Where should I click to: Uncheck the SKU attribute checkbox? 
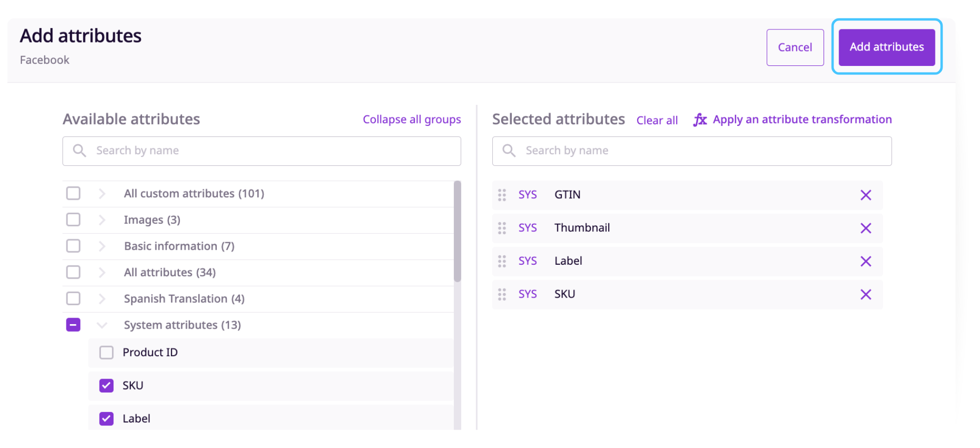point(106,386)
